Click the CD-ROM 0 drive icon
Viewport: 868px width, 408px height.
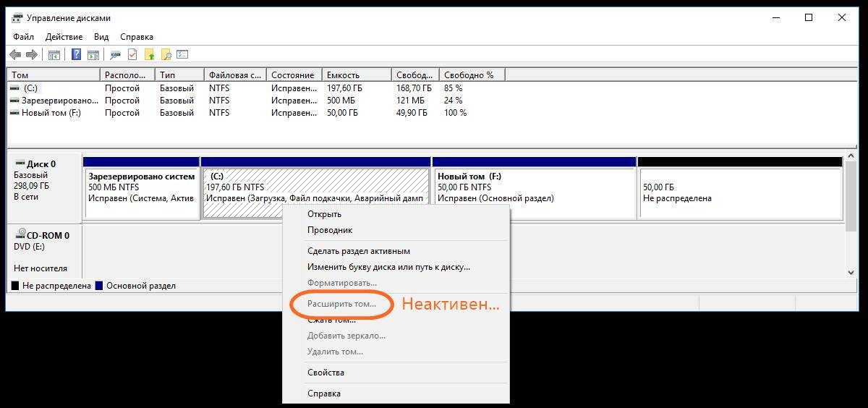point(20,235)
